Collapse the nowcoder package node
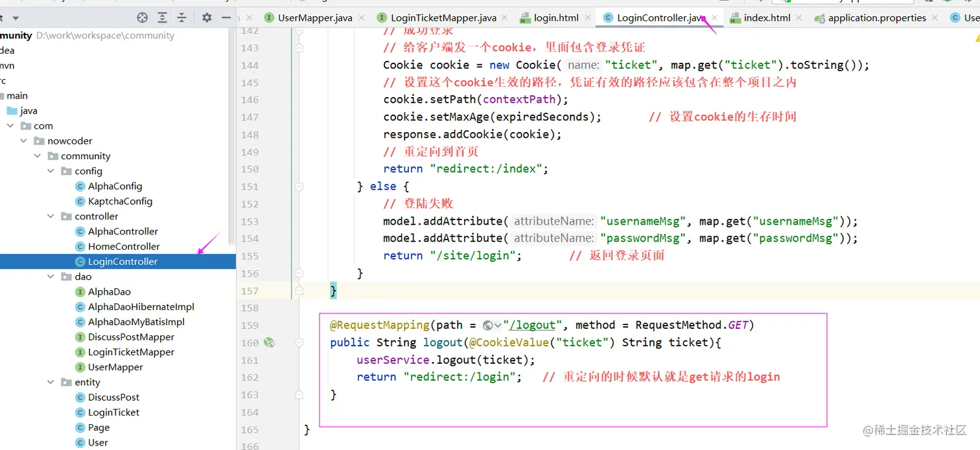This screenshot has height=450, width=980. 24,141
